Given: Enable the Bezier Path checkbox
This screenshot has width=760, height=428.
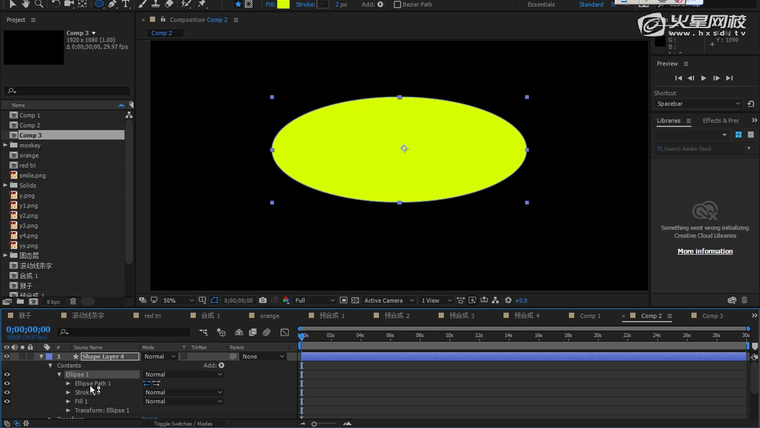Looking at the screenshot, I should click(395, 4).
